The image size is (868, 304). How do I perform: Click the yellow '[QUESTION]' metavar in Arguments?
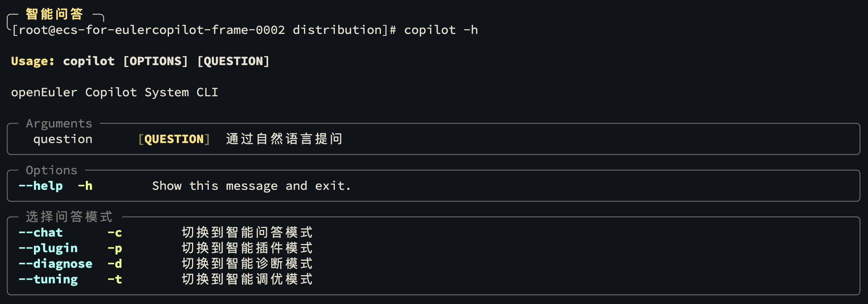(x=174, y=139)
